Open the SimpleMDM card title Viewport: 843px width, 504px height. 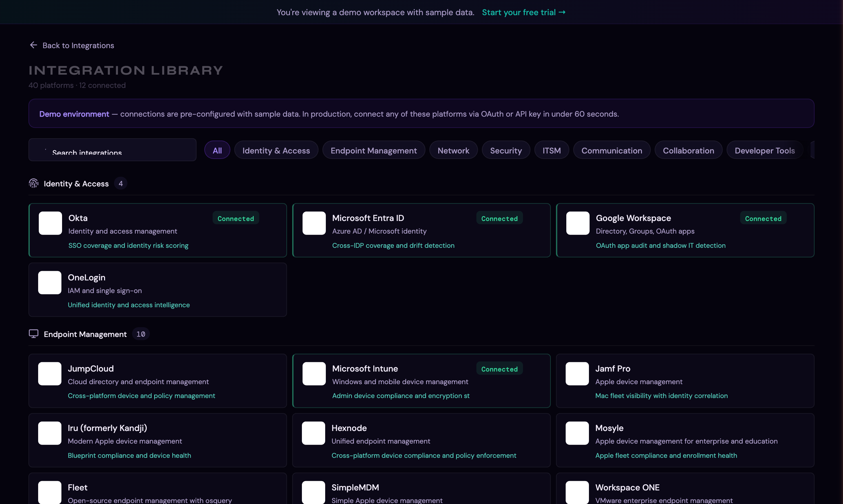[355, 487]
